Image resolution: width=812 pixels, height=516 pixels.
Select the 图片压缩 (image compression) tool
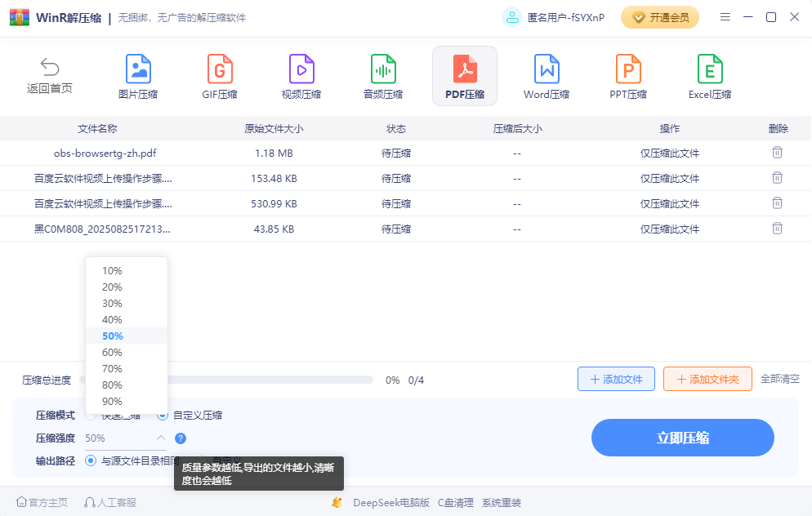point(138,75)
